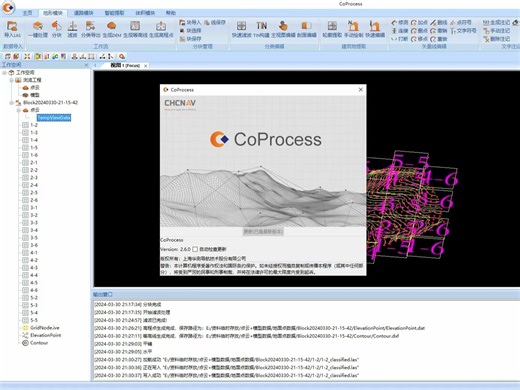The width and height of the screenshot is (520, 390).
Task: Select block 2-4 in the workspace tree
Action: pos(34,185)
